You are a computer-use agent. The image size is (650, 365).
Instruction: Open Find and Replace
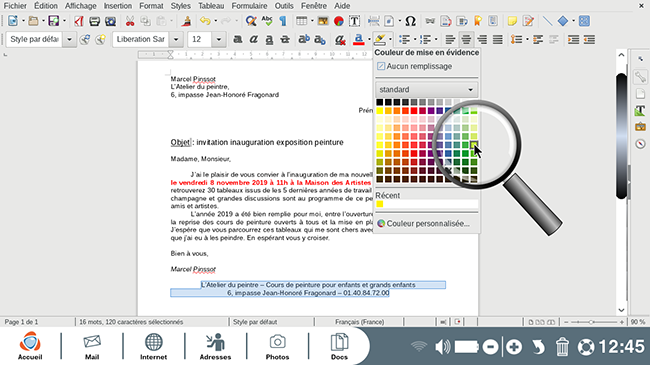coord(251,21)
